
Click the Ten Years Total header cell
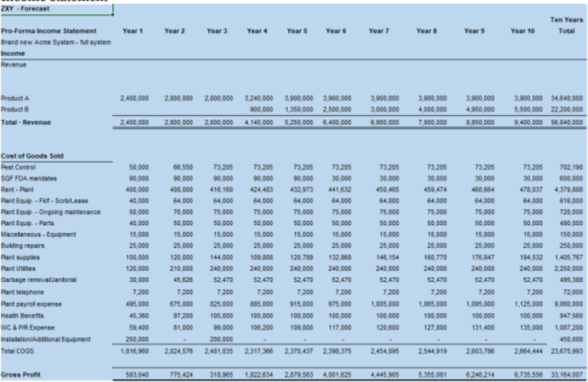point(565,26)
